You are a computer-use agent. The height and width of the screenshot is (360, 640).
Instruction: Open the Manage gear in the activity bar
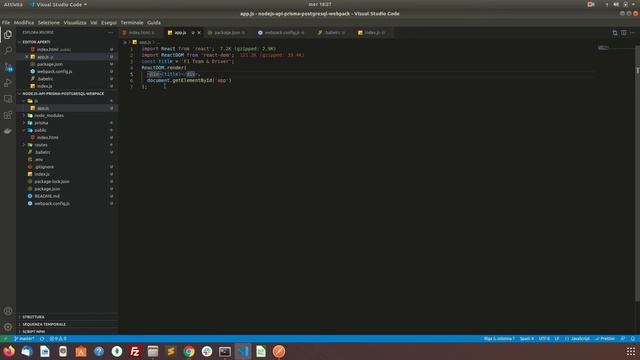(x=8, y=327)
